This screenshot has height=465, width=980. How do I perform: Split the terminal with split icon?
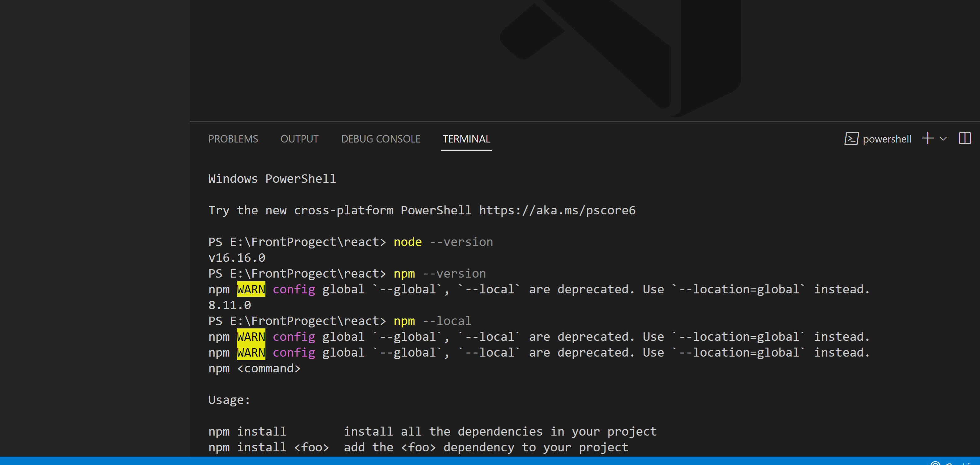965,138
